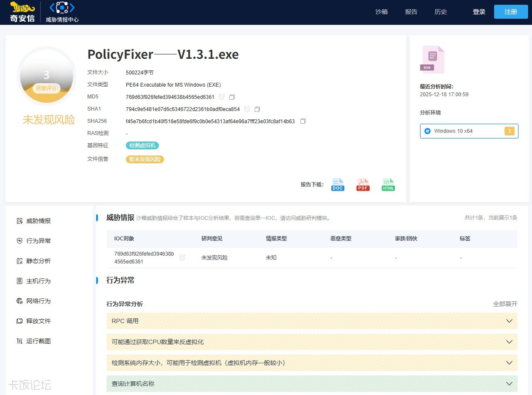Click the 注册 button
The width and height of the screenshot is (532, 395).
point(510,12)
